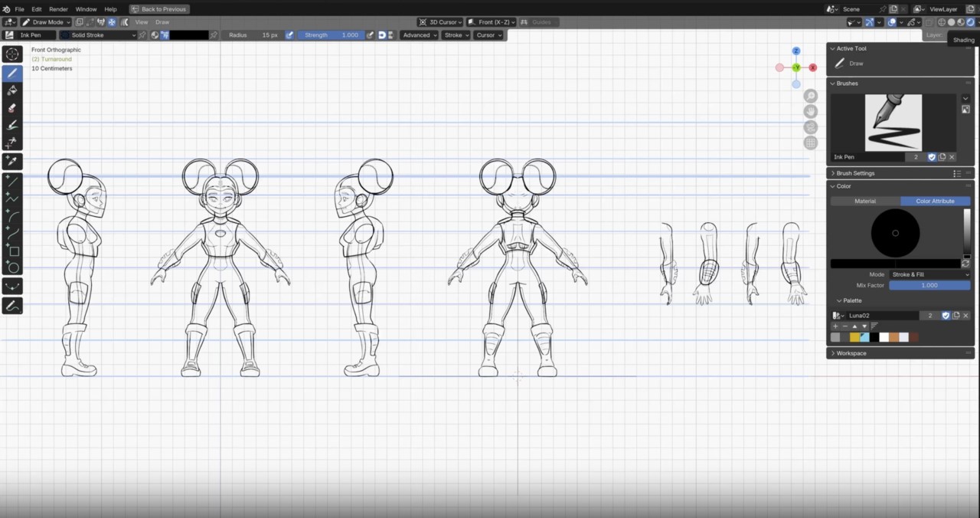Select the Erase tool in the toolbar

coord(11,108)
